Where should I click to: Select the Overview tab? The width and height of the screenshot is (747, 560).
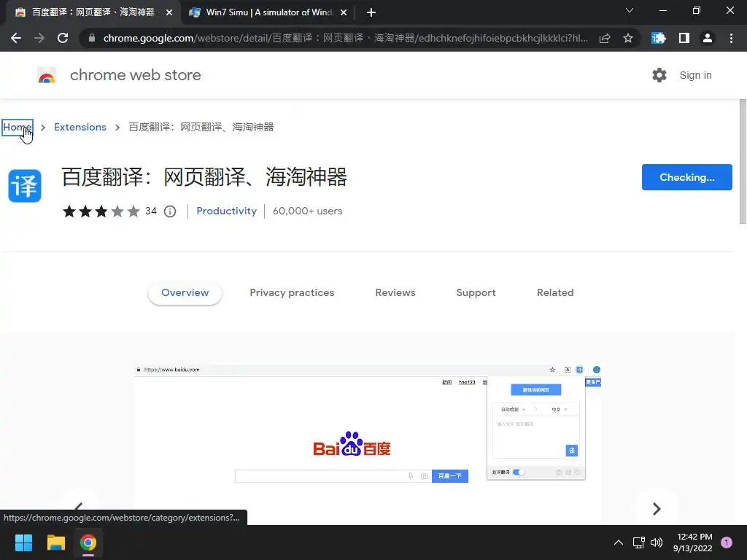185,293
